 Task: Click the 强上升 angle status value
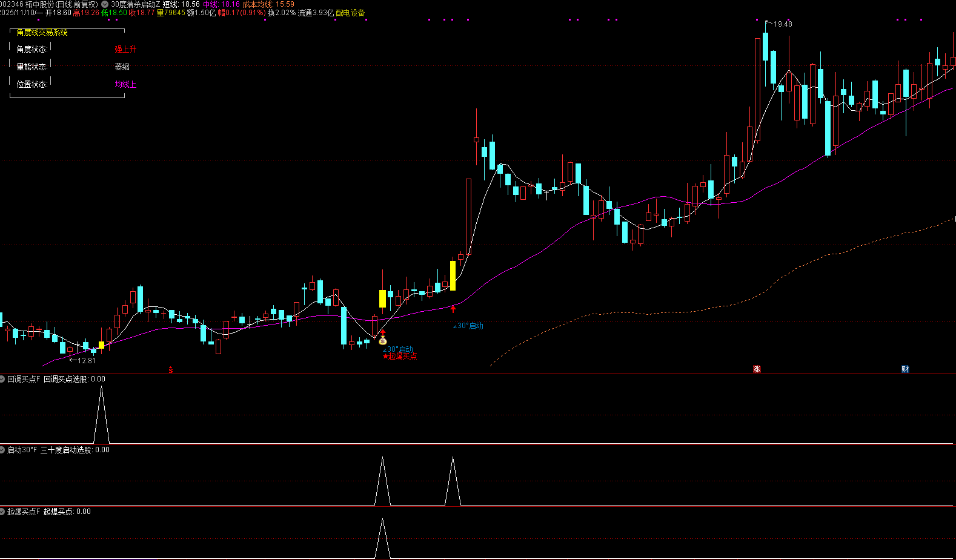[125, 49]
